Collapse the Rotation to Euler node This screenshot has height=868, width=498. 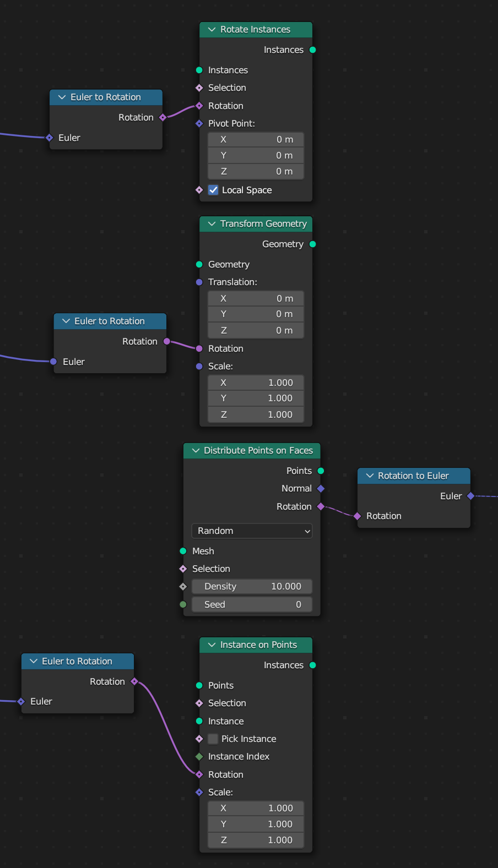coord(370,476)
